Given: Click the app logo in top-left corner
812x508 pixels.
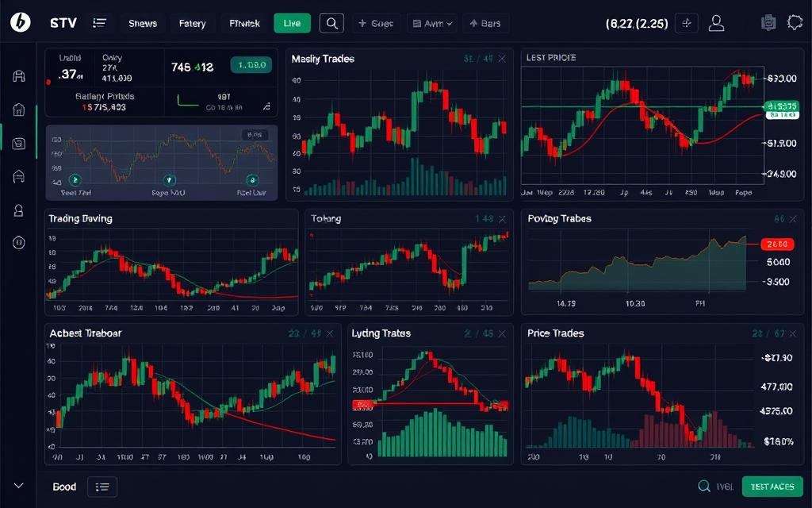Looking at the screenshot, I should point(20,23).
